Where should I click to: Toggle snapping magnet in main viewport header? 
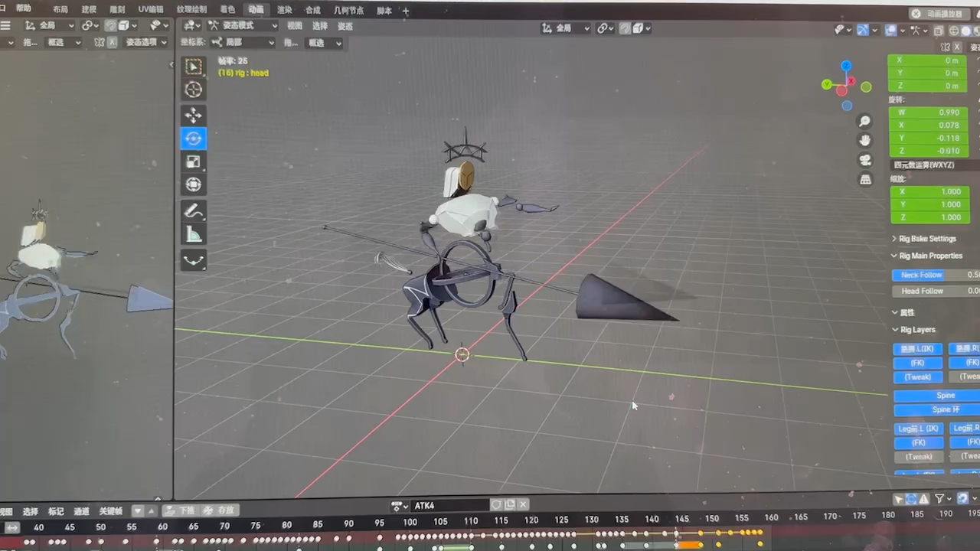625,28
